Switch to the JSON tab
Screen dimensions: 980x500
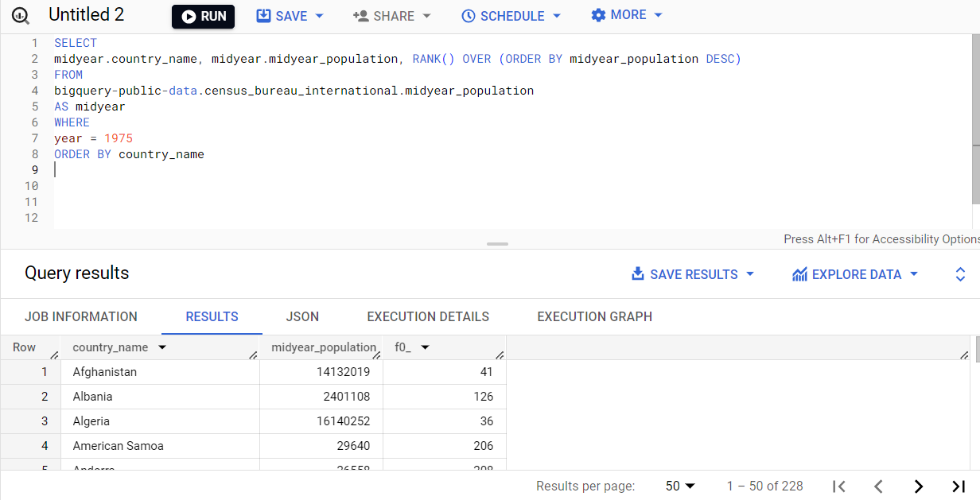[x=302, y=316]
